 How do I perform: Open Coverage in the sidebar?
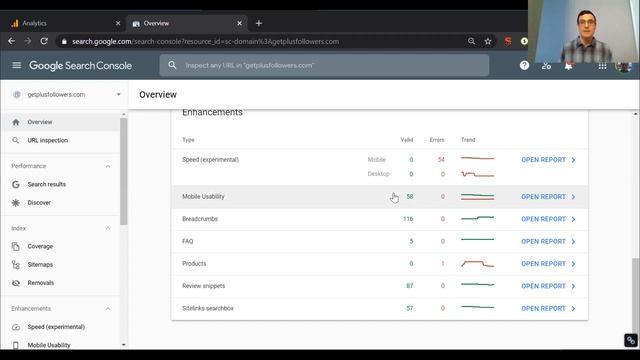tap(60, 247)
